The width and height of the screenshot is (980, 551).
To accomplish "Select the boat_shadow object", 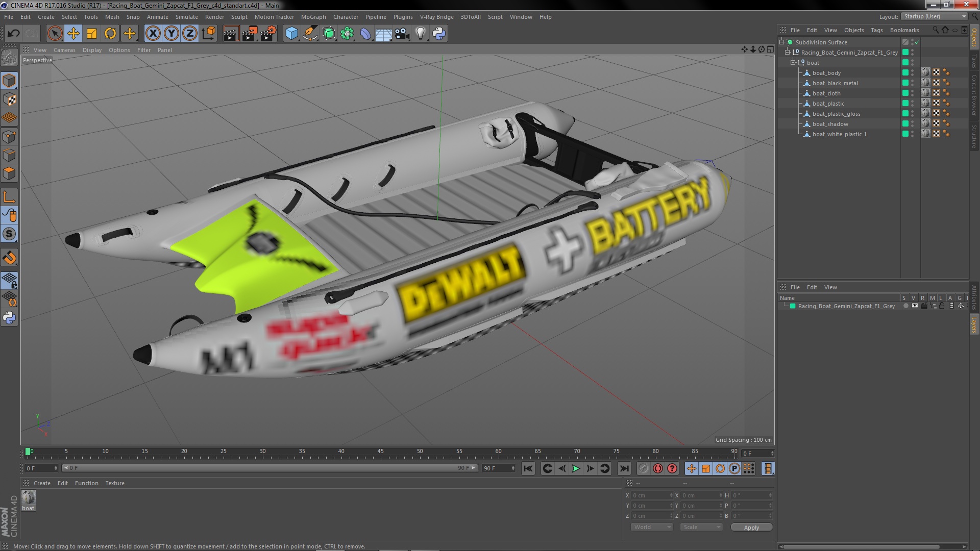I will pos(830,124).
